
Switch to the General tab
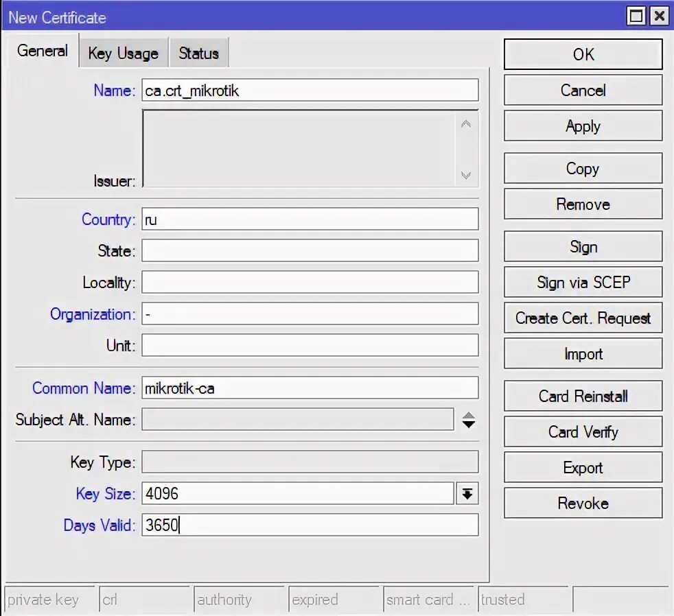[x=42, y=51]
